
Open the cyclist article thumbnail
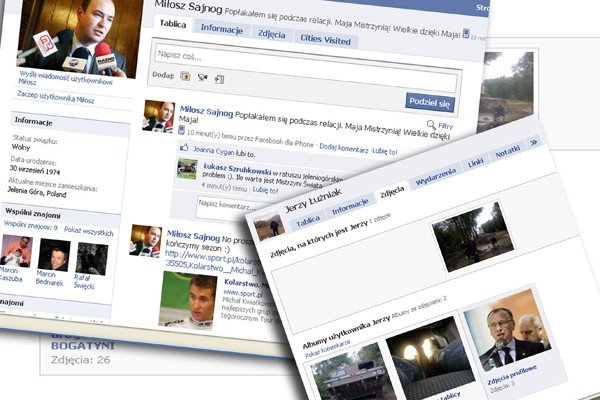188,300
